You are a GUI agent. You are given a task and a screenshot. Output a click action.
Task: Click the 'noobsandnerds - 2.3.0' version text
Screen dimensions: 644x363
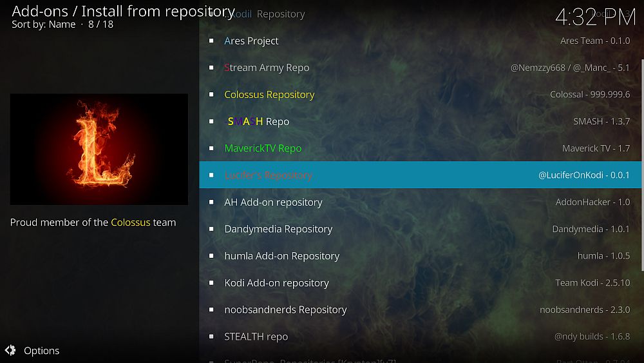click(x=585, y=309)
